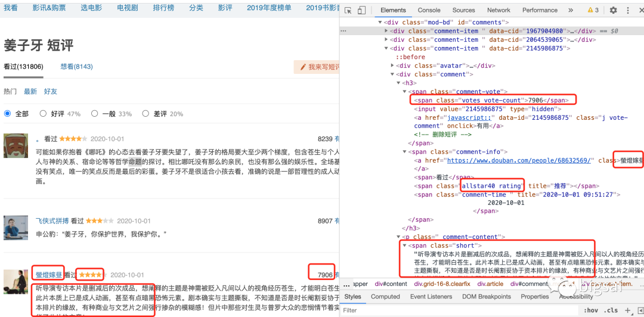This screenshot has width=644, height=317.
Task: Open 排行榜 in the top navigation
Action: point(163,8)
